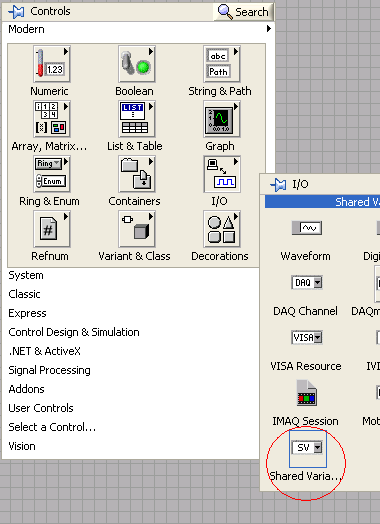Open the Boolean controls subpalette

click(x=137, y=64)
